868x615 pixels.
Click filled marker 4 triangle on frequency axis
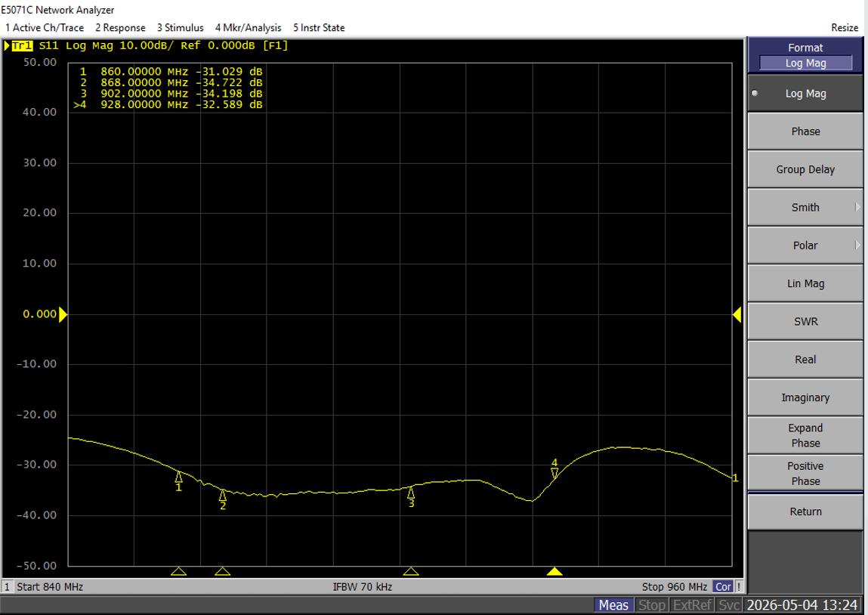point(554,571)
